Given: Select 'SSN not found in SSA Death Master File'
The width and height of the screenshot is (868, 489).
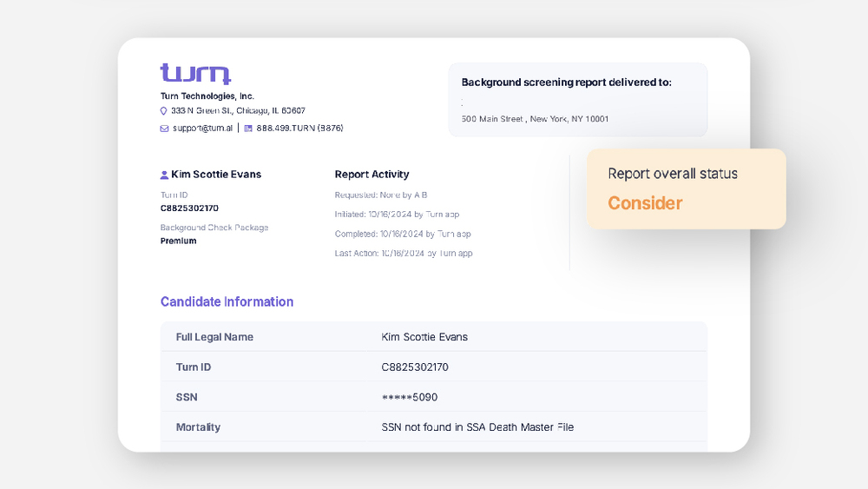Looking at the screenshot, I should click(477, 427).
